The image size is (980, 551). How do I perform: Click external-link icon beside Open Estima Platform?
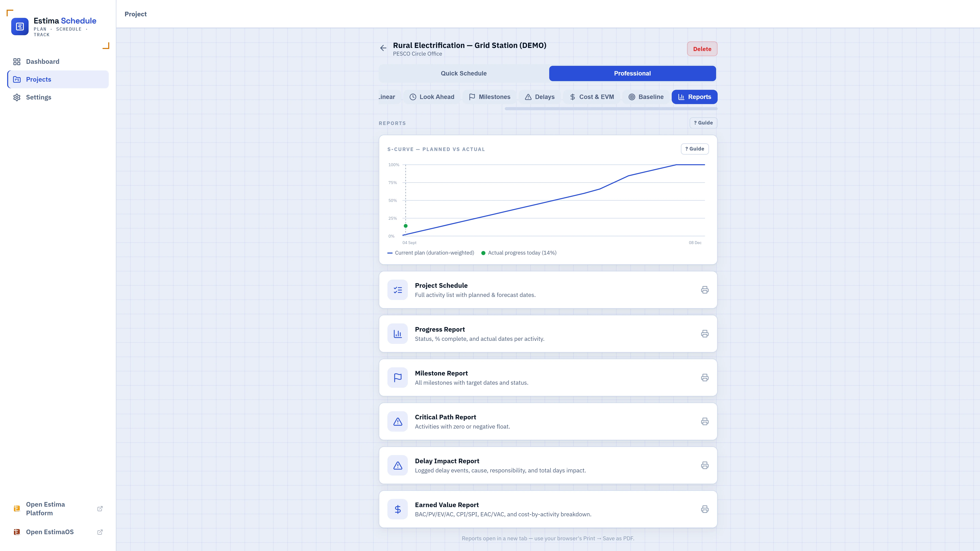[100, 509]
